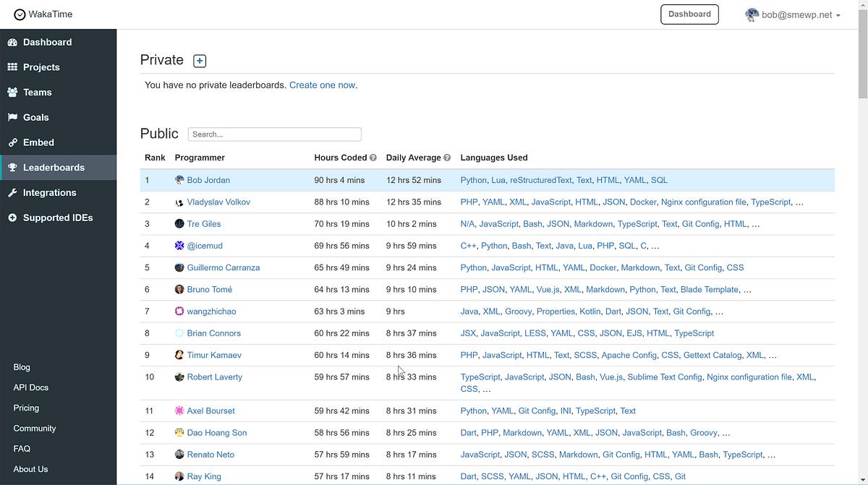Go to Teams in the sidebar

pyautogui.click(x=38, y=93)
